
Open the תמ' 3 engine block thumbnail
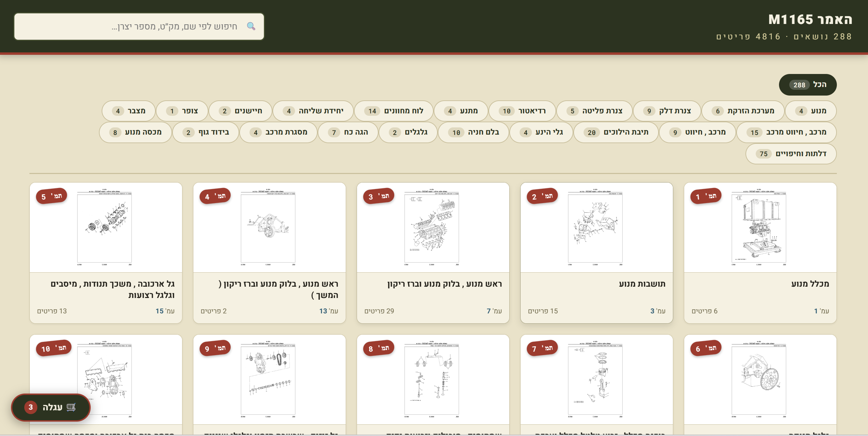pyautogui.click(x=432, y=228)
